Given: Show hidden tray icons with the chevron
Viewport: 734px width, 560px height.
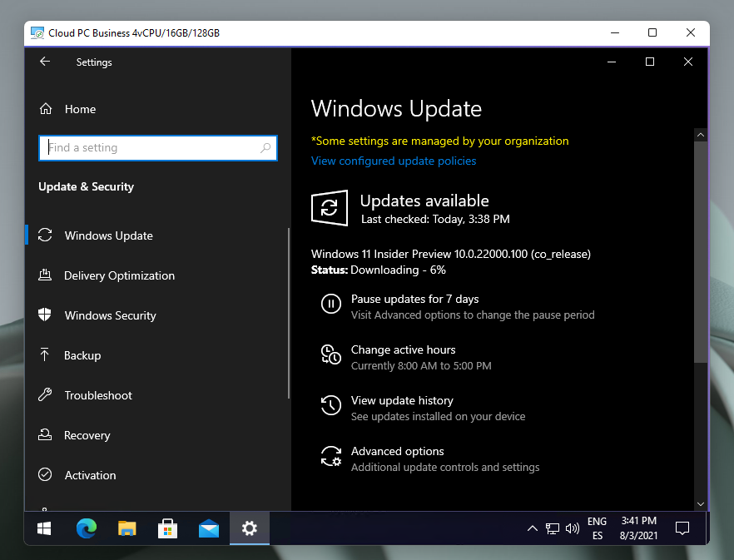Looking at the screenshot, I should [x=533, y=528].
